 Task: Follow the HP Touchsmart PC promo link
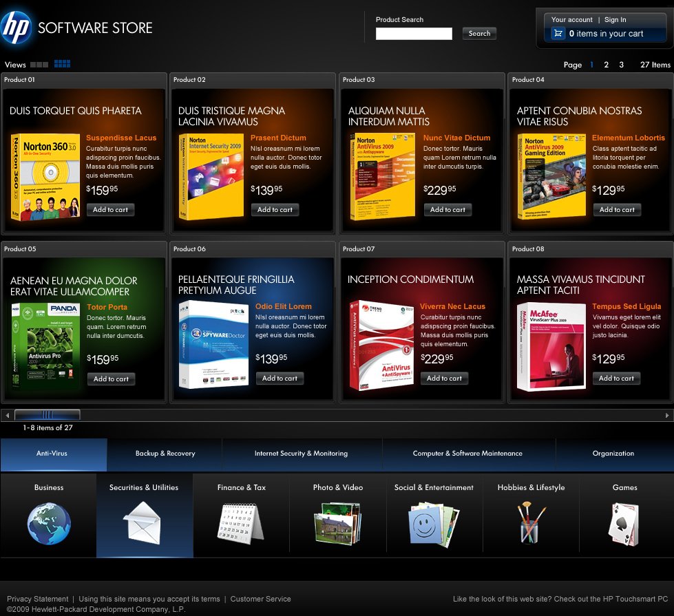tap(560, 599)
